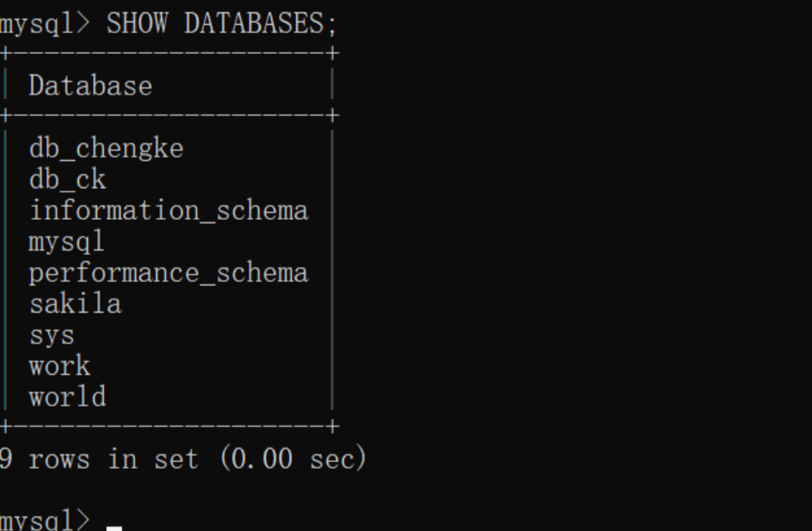Click the sys database row
This screenshot has width=812, height=531.
tap(51, 335)
